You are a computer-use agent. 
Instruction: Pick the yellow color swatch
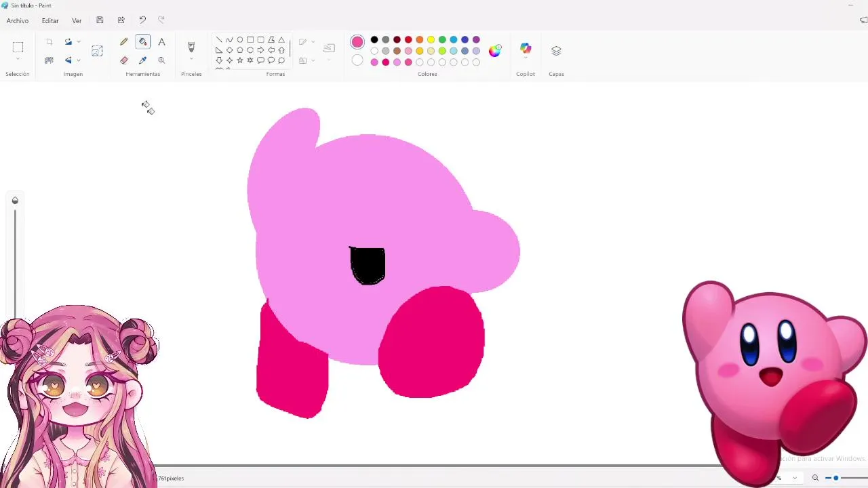coord(431,40)
